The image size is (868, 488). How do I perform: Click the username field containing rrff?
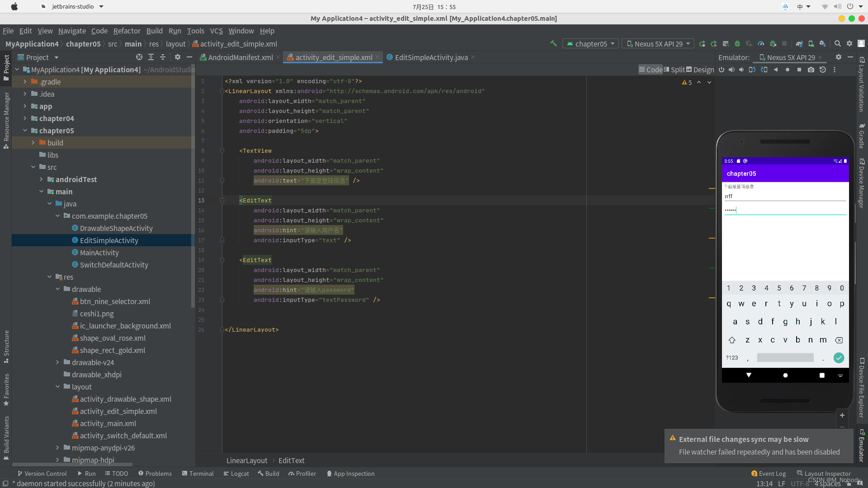click(785, 197)
